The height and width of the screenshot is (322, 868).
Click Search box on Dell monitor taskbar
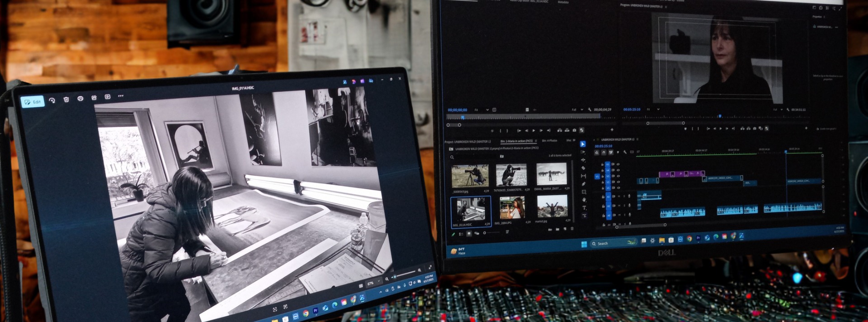(x=613, y=243)
